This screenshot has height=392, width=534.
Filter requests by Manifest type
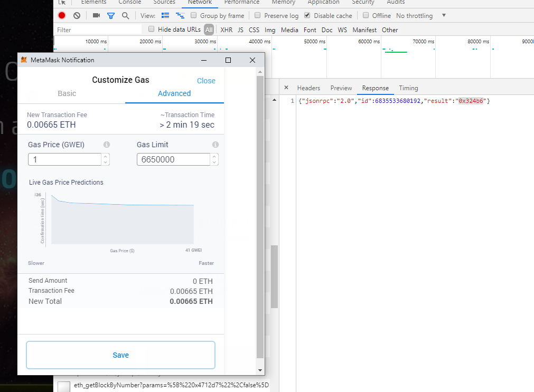(x=364, y=30)
